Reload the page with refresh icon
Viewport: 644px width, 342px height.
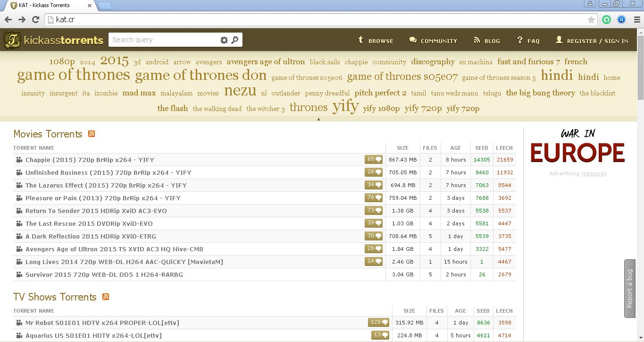(x=35, y=19)
